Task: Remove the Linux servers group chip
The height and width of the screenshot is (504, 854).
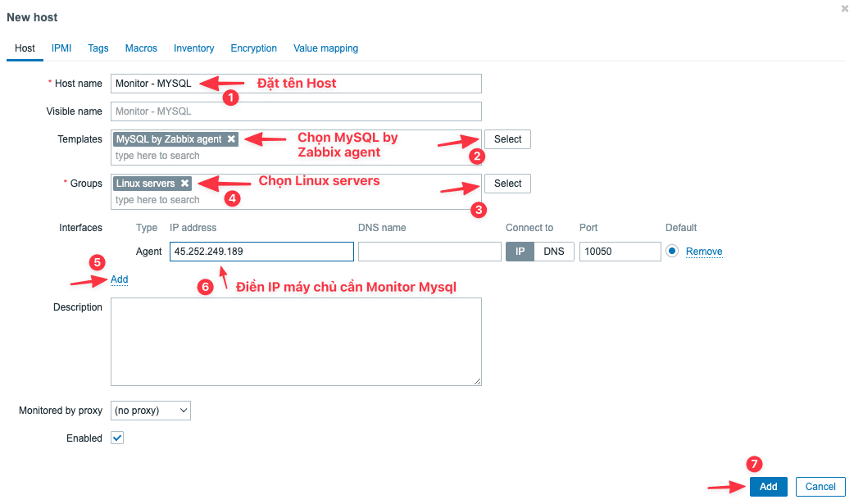Action: [186, 183]
